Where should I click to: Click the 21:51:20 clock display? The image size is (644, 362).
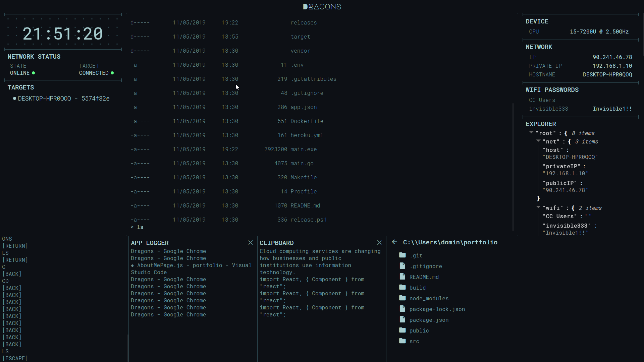(x=63, y=34)
